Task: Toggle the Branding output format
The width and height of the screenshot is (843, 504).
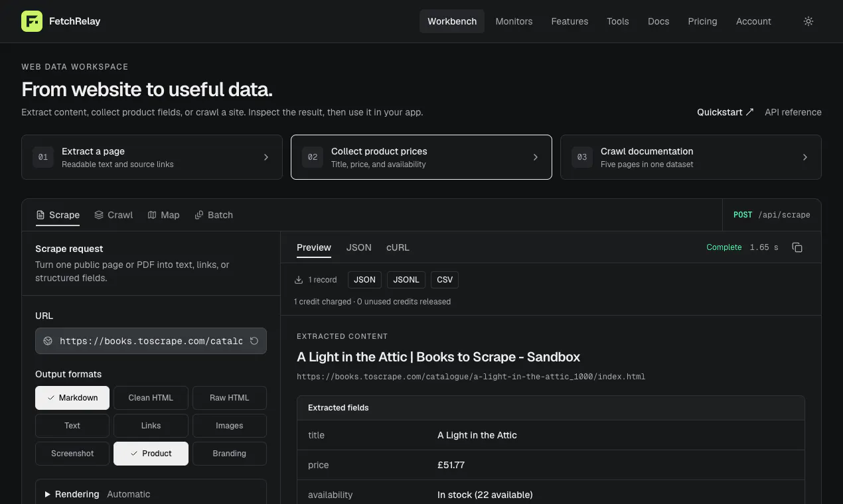Action: pos(230,454)
